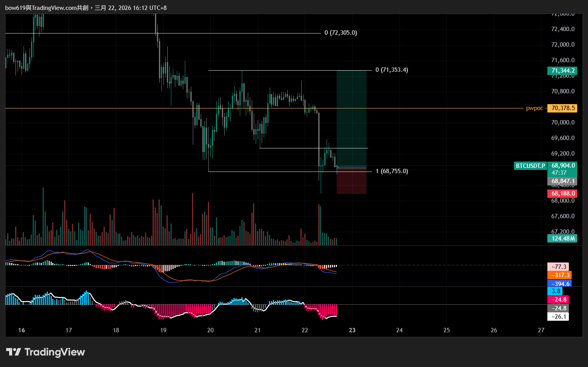Click the light-blue 3.8 oscillator value tag
This screenshot has height=367, width=588.
[x=555, y=291]
